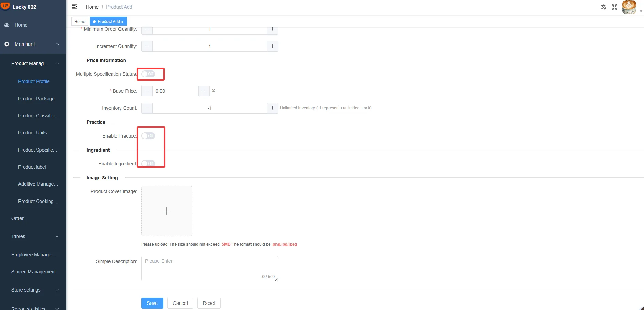This screenshot has height=310, width=644.
Task: Decrease Increment Quantity with minus button
Action: click(147, 46)
